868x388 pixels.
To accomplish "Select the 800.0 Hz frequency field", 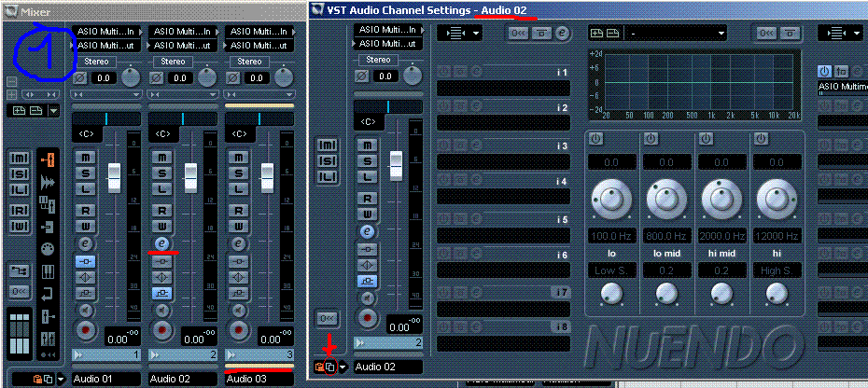I will pyautogui.click(x=666, y=236).
